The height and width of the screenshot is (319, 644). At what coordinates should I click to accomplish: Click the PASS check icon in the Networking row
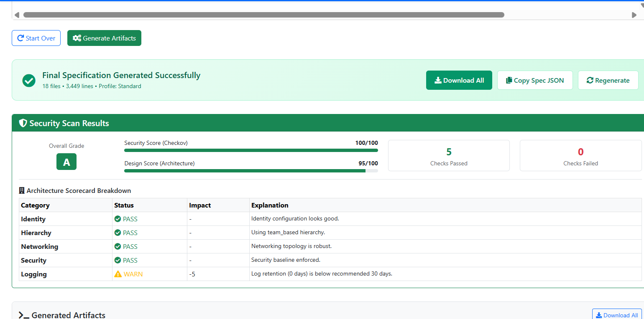click(x=118, y=246)
